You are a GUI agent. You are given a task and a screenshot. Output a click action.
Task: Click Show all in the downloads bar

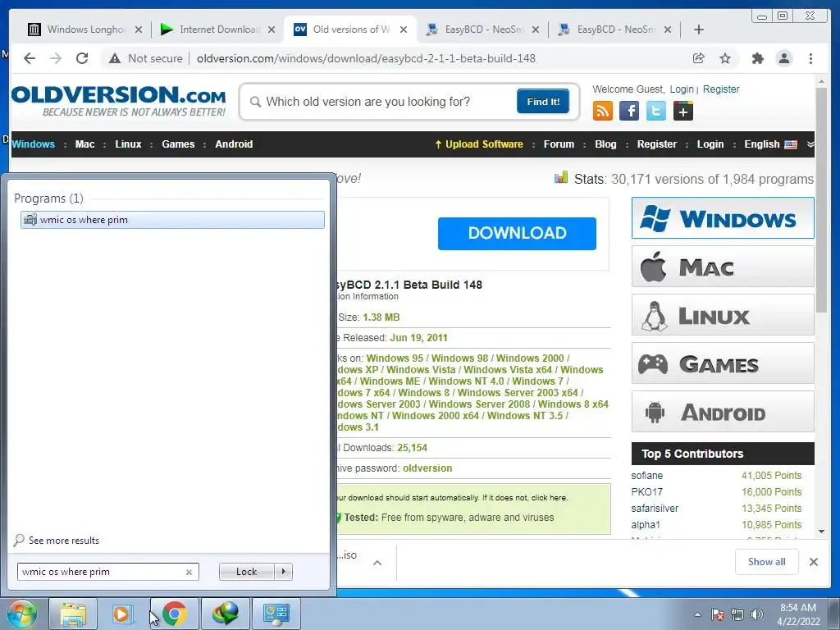(767, 562)
